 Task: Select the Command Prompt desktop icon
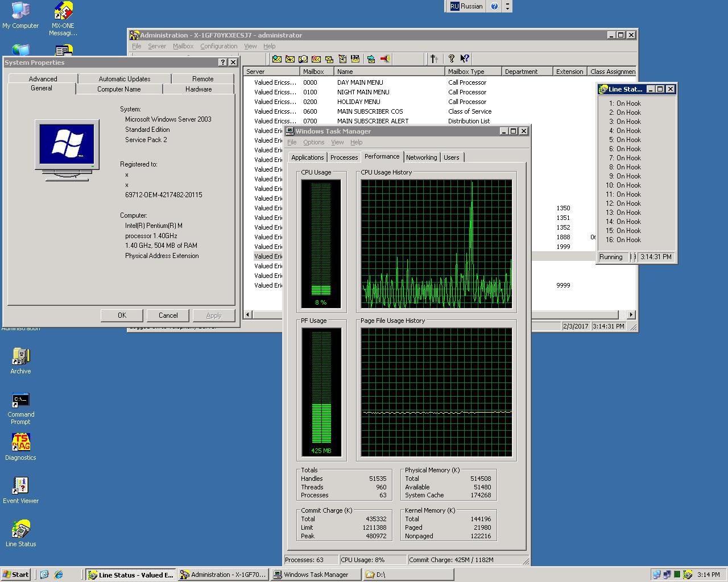20,408
